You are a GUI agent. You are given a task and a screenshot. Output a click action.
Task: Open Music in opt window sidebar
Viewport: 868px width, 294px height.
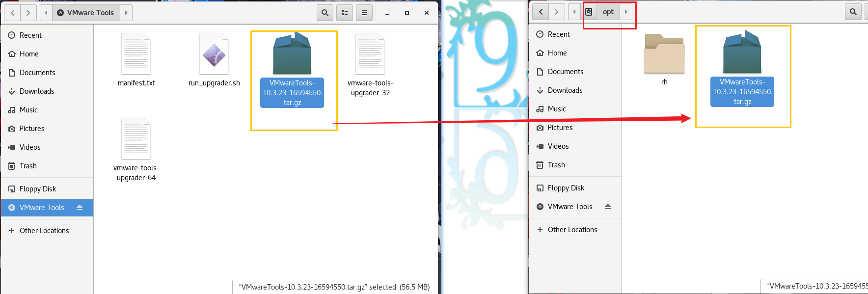575,109
